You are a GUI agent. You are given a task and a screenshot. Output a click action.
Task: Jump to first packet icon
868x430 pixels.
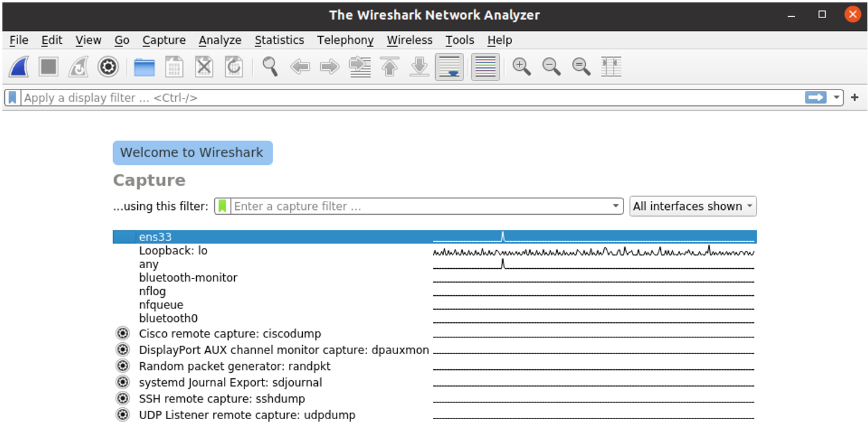pyautogui.click(x=390, y=67)
